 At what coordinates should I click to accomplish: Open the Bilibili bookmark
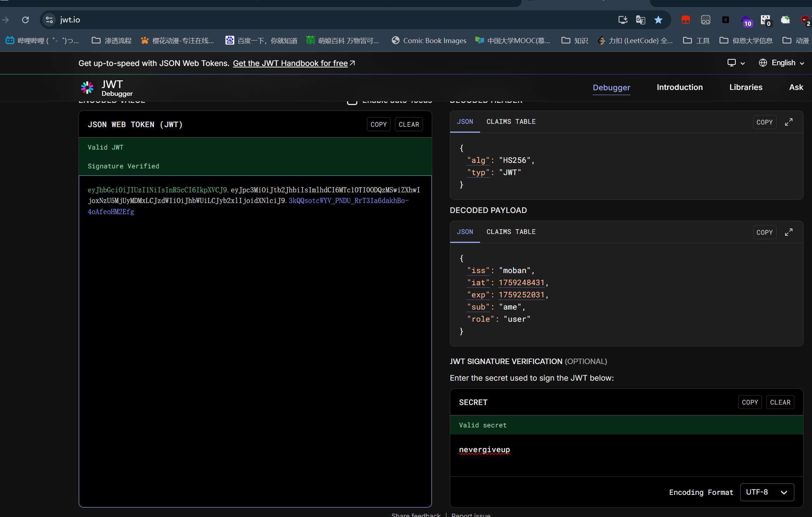[42, 41]
